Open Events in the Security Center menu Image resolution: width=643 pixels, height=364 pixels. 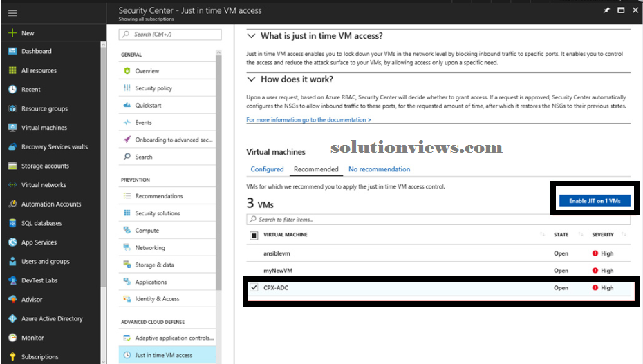(167, 122)
